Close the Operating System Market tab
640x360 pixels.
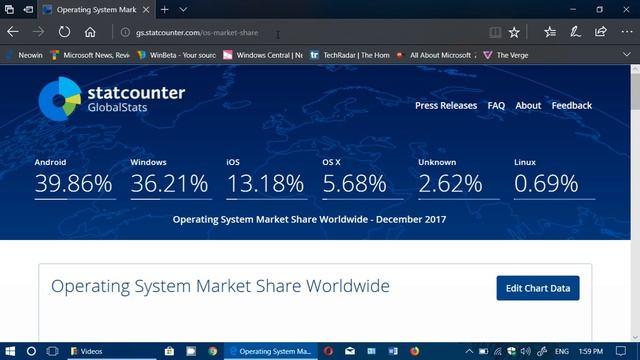tap(146, 9)
